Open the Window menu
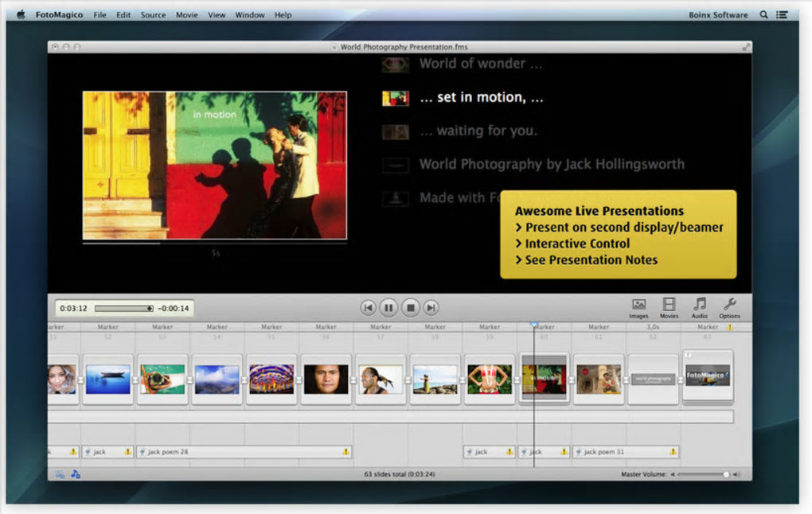The width and height of the screenshot is (812, 514). (250, 14)
